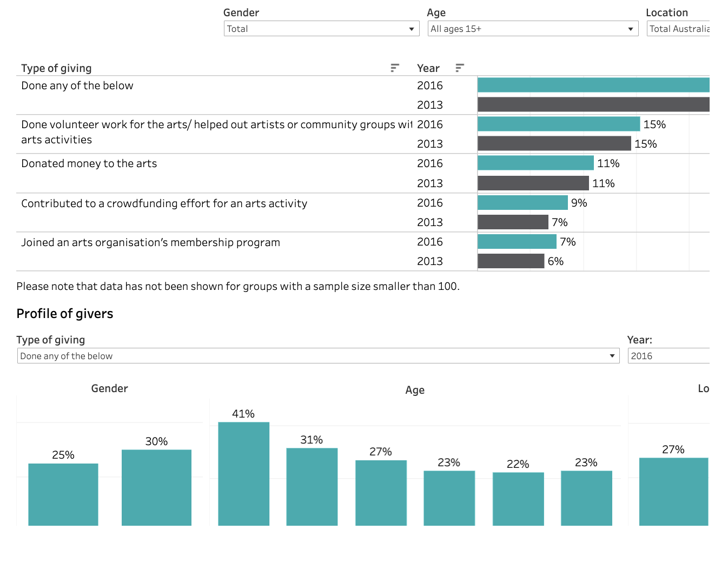Open Profile of givers Type of giving dropdown

[318, 356]
